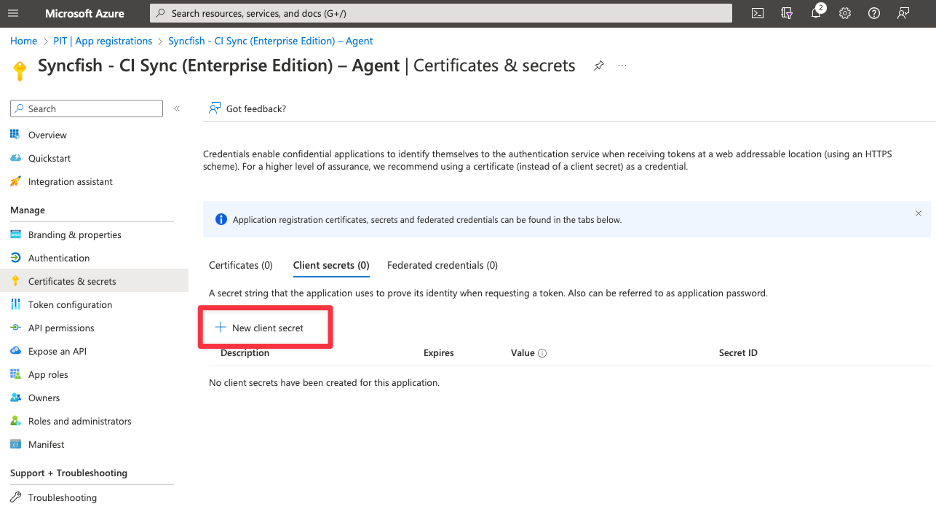Click the Microsoft Azure logo text
The height and width of the screenshot is (510, 936).
(85, 13)
